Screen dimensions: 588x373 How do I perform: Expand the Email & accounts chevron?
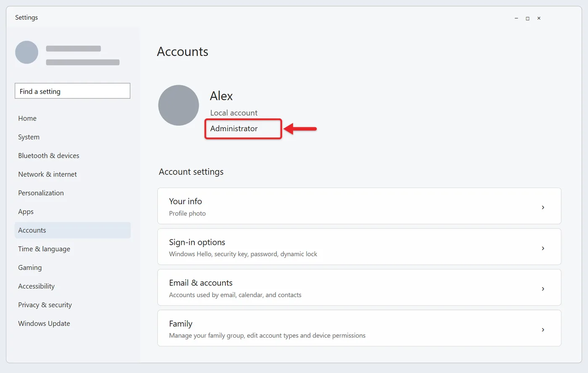(x=543, y=289)
